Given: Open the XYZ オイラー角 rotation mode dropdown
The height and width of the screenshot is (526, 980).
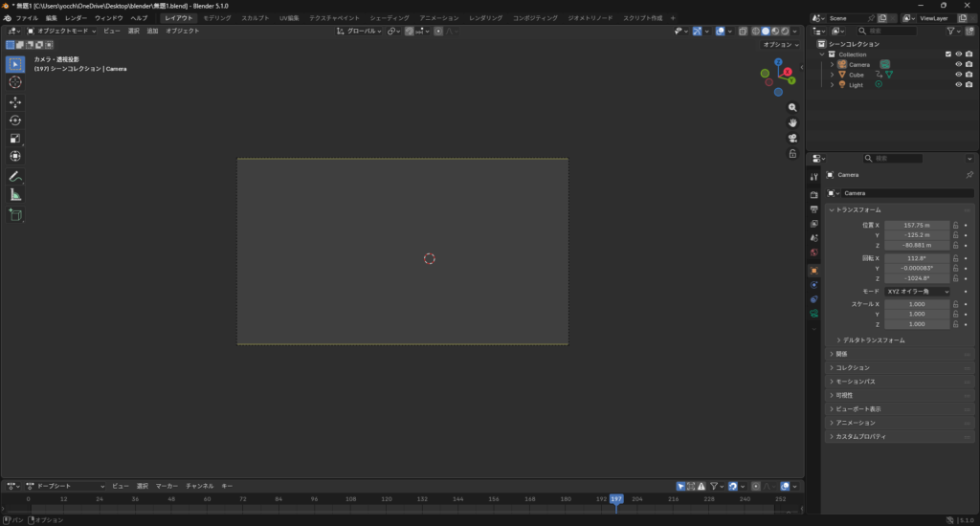Looking at the screenshot, I should pyautogui.click(x=917, y=291).
